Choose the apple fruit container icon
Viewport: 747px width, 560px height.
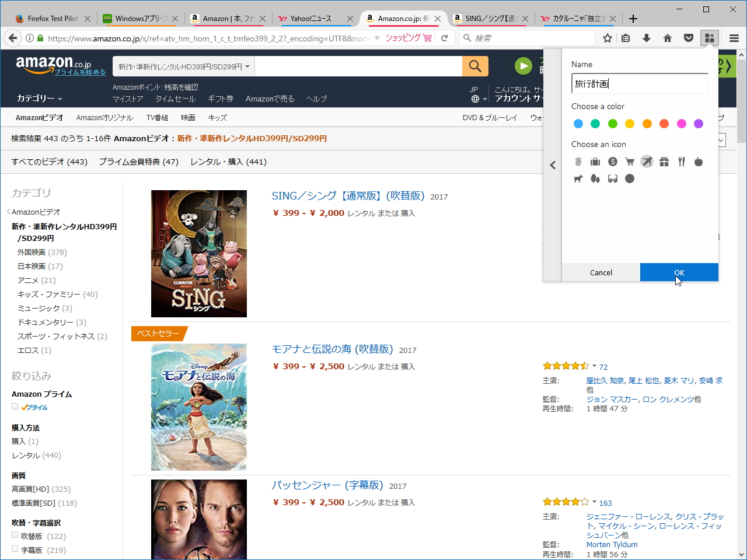point(699,162)
